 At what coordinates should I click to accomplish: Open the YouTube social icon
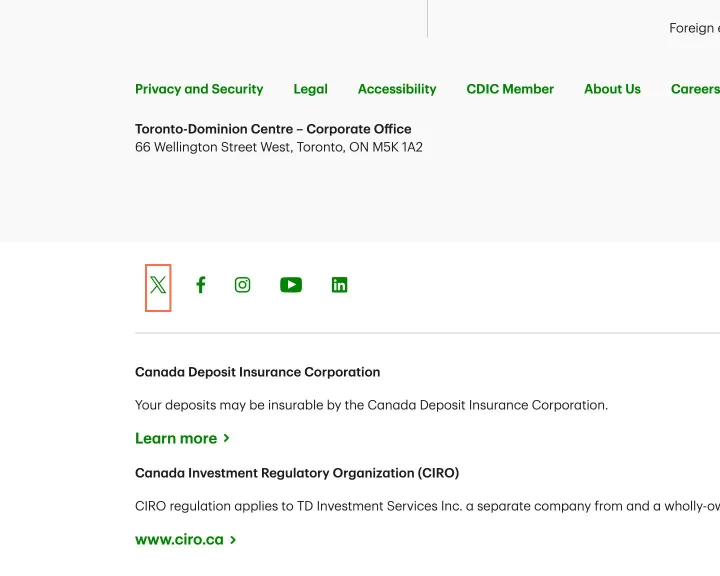[291, 285]
